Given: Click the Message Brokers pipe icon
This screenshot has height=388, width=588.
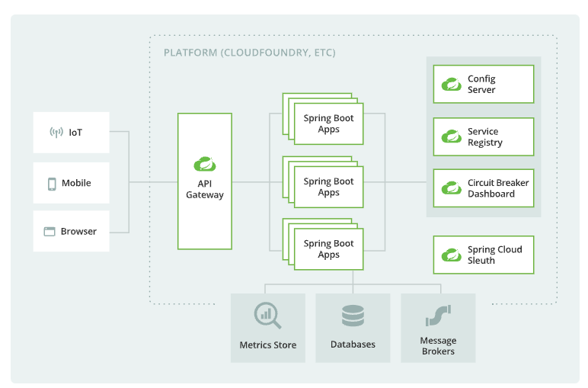Looking at the screenshot, I should 438,316.
